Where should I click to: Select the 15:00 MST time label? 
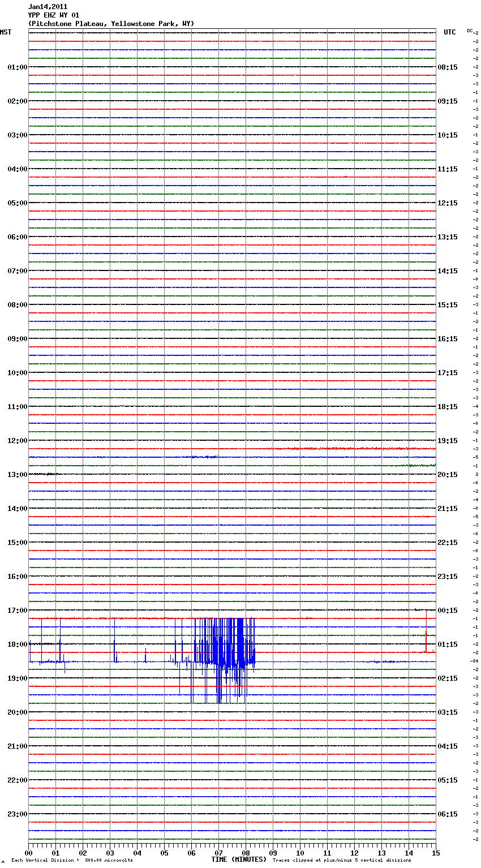point(17,543)
